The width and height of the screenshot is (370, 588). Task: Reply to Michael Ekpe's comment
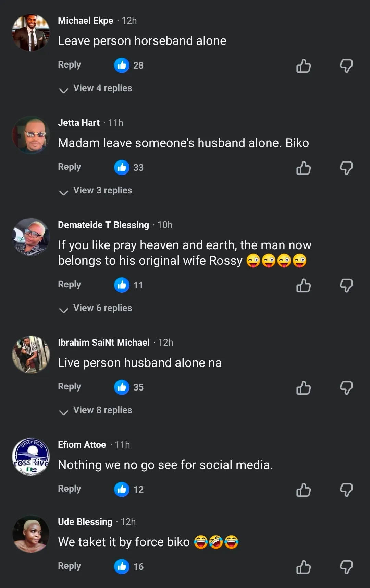point(69,65)
